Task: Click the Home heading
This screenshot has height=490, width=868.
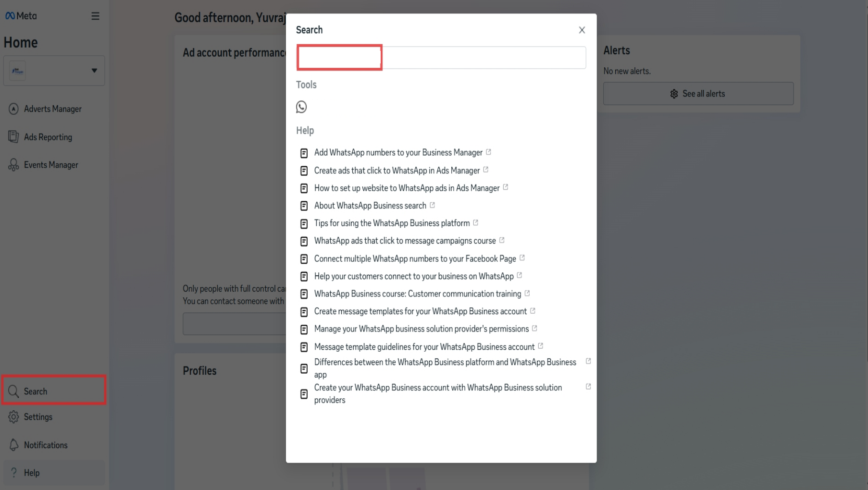Action: pyautogui.click(x=21, y=42)
